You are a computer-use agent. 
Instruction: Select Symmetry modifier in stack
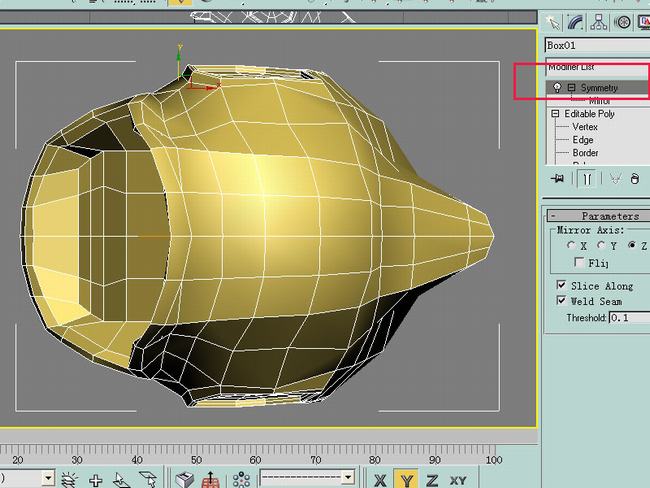coord(599,88)
